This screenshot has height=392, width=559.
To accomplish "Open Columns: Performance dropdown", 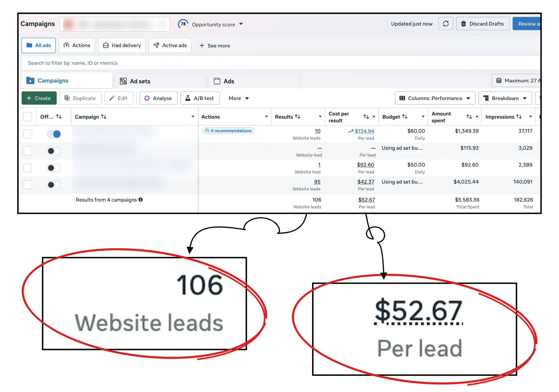I will coord(435,98).
